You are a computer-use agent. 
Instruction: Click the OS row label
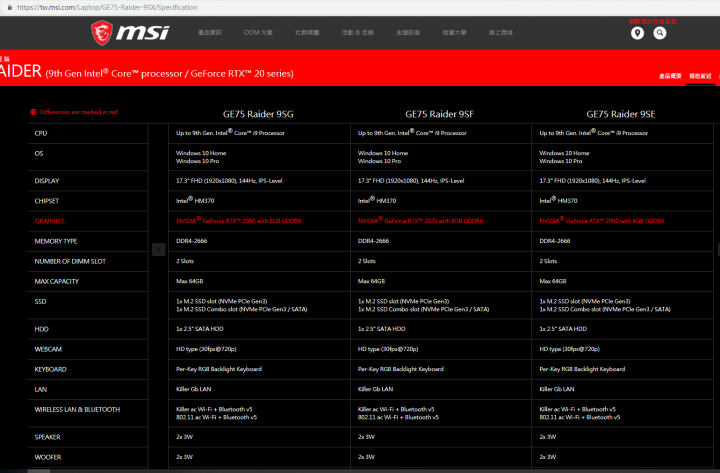[39, 153]
